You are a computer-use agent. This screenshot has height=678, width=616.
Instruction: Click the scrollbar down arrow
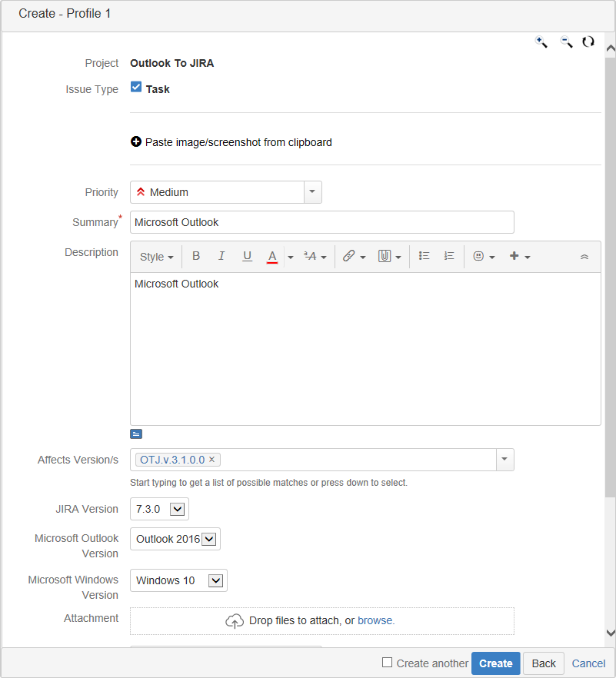pos(611,633)
